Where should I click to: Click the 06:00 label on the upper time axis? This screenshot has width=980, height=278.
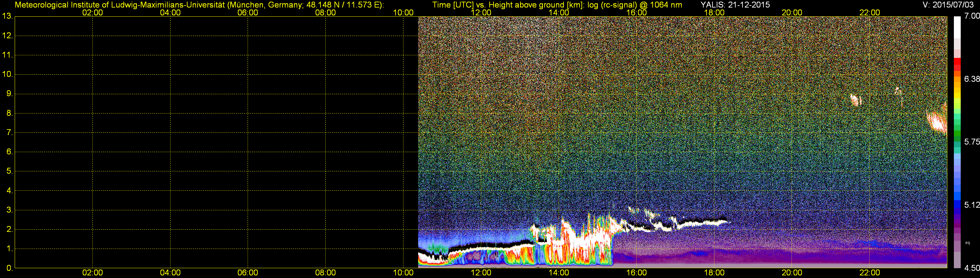click(x=248, y=12)
